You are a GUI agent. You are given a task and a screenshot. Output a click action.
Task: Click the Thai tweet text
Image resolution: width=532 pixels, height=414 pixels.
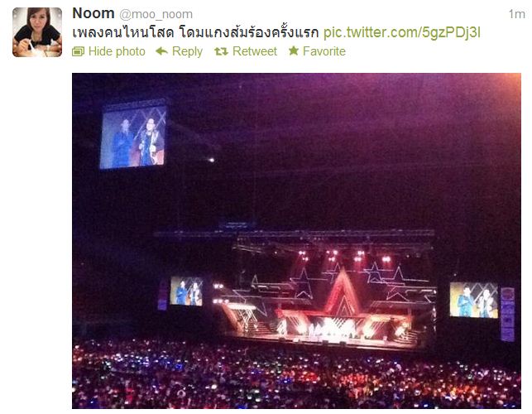pyautogui.click(x=195, y=32)
